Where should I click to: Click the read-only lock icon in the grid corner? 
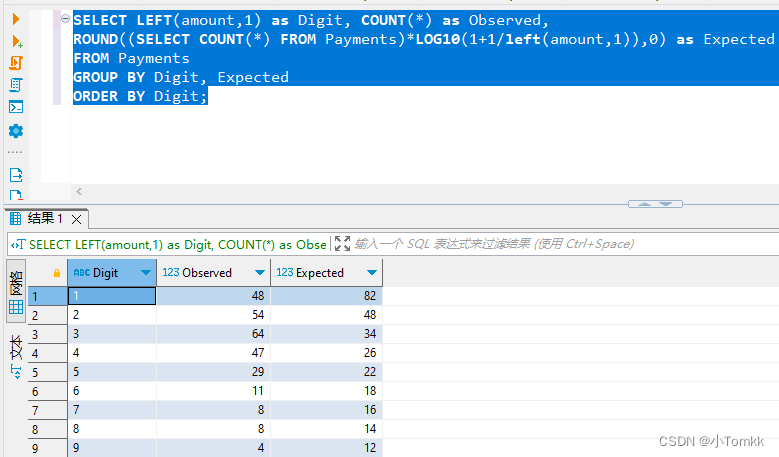point(57,273)
